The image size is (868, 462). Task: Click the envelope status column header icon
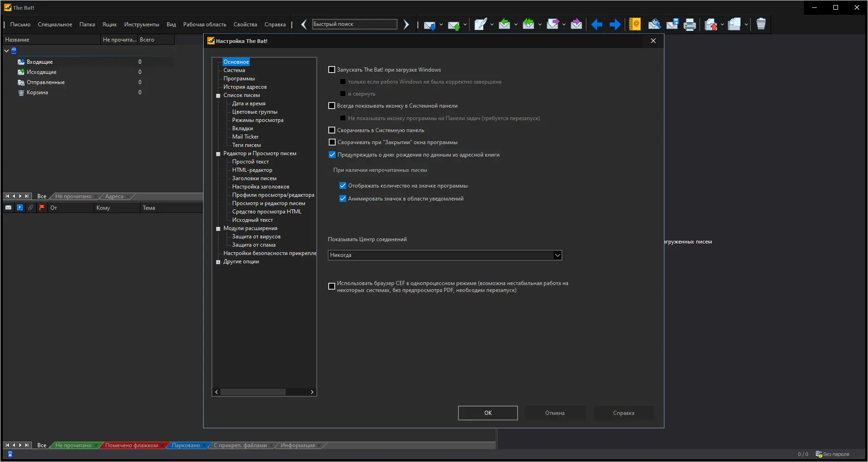(x=8, y=208)
